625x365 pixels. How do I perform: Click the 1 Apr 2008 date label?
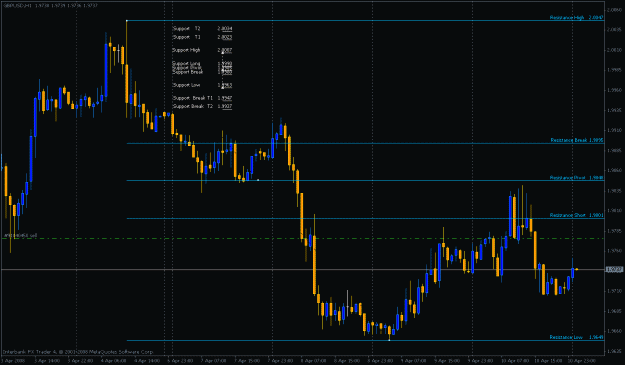tap(13, 361)
